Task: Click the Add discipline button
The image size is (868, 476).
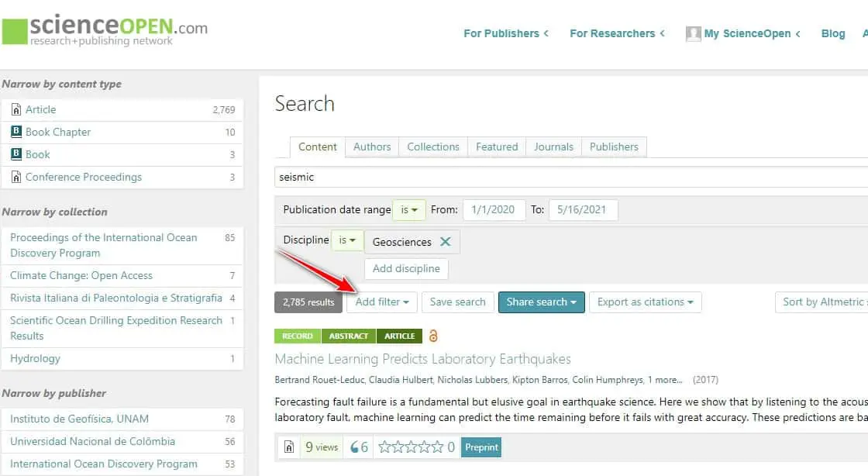Action: tap(406, 269)
